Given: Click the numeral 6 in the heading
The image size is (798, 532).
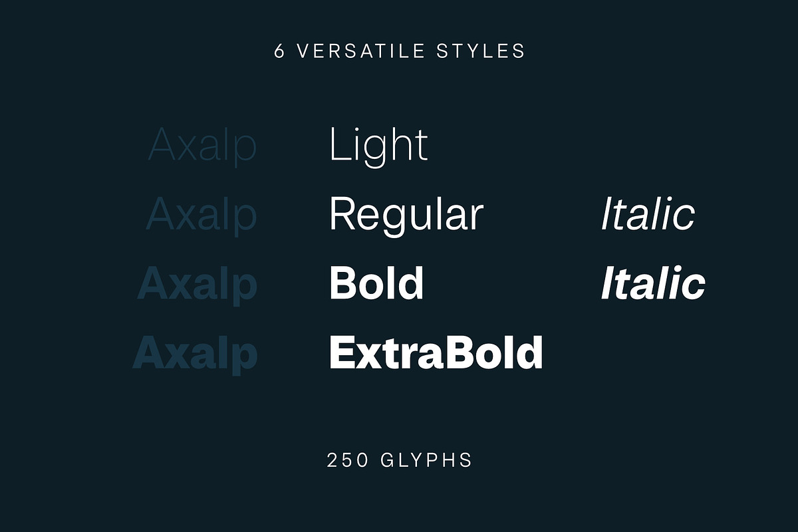Looking at the screenshot, I should (x=279, y=51).
